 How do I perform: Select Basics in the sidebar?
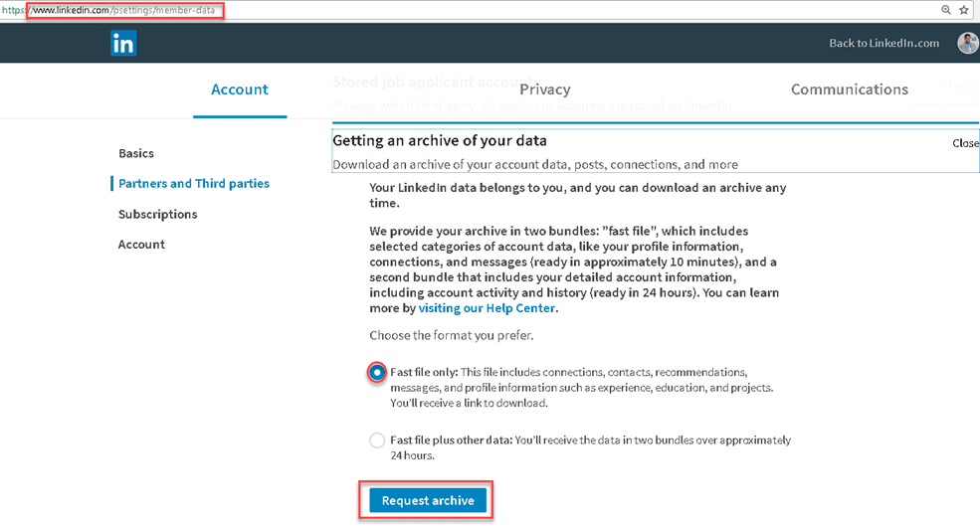(x=136, y=153)
